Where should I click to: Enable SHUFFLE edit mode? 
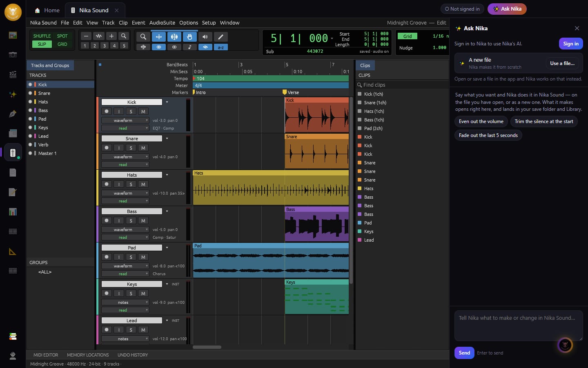pyautogui.click(x=42, y=36)
